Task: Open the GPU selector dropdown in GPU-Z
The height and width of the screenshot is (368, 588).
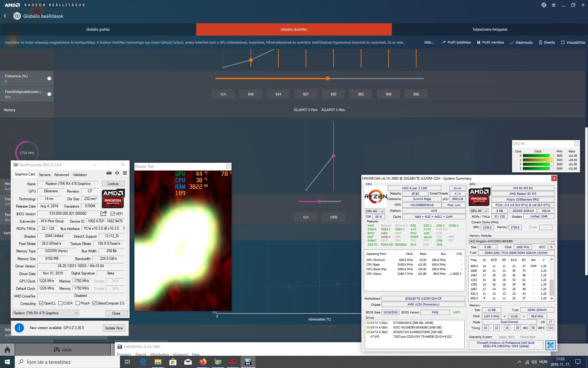Action: [x=46, y=313]
